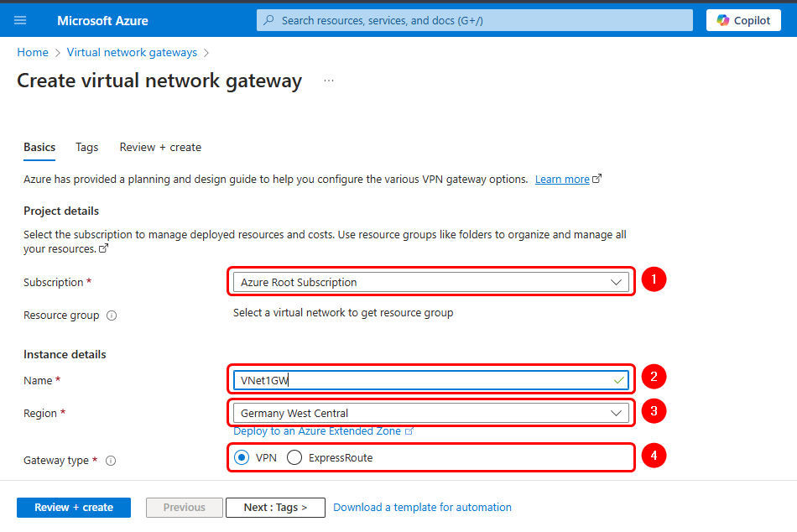
Task: Click the Name input field
Action: pyautogui.click(x=419, y=380)
